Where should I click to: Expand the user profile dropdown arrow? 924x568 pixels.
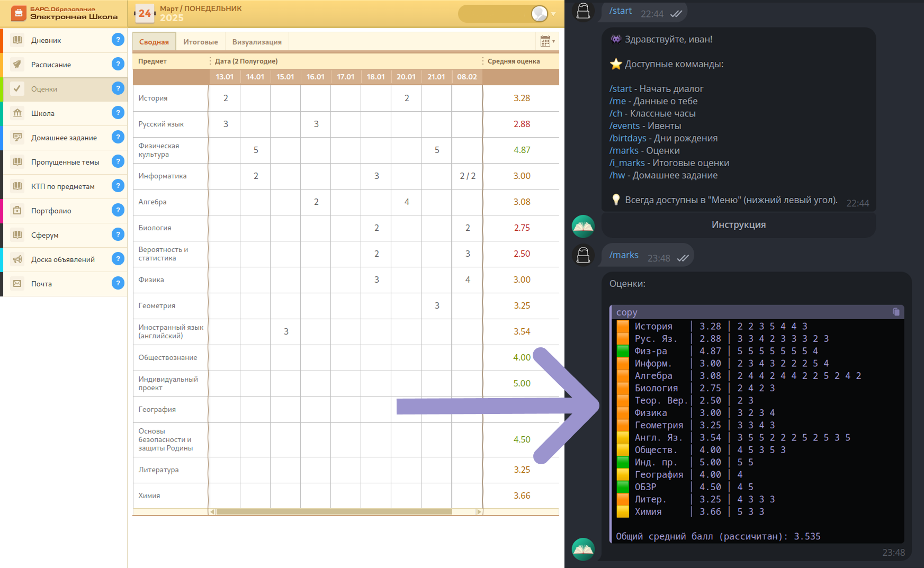click(553, 14)
